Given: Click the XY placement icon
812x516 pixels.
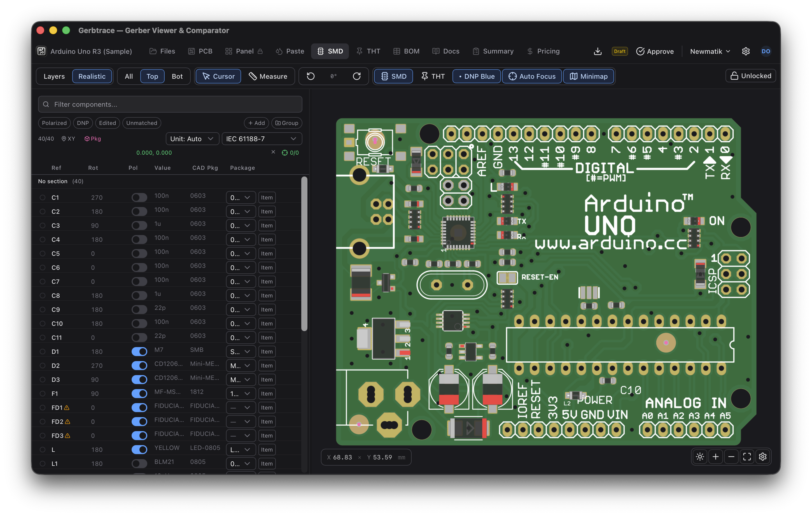Looking at the screenshot, I should tap(68, 139).
